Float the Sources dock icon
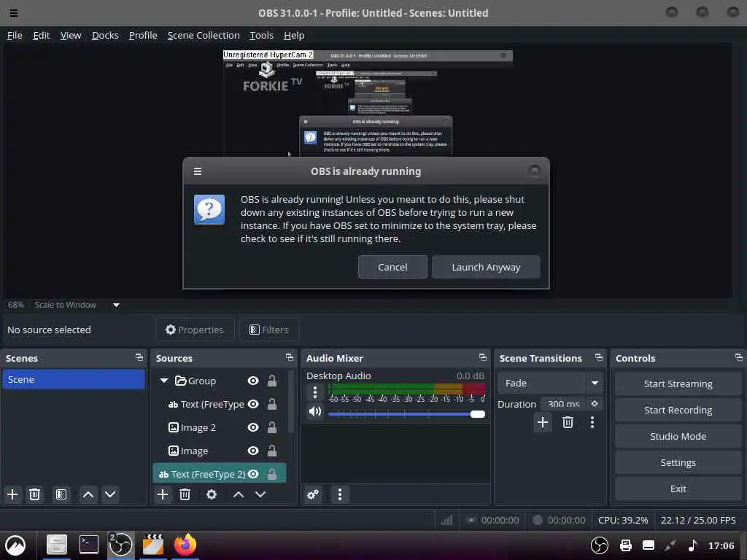 pyautogui.click(x=289, y=357)
